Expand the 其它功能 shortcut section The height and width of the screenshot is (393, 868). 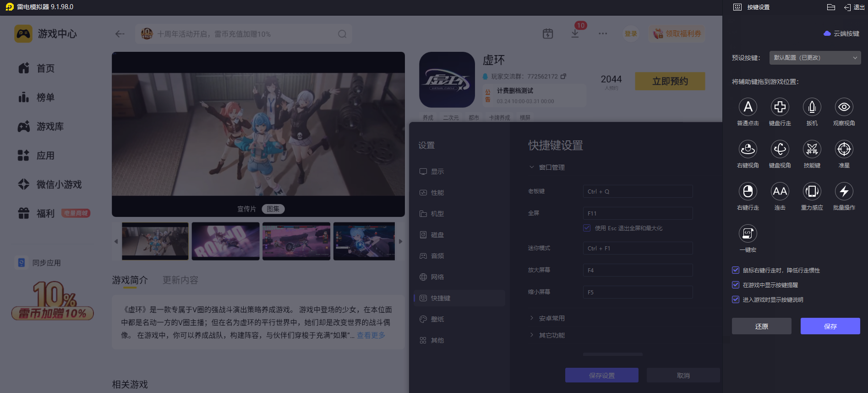pos(551,335)
